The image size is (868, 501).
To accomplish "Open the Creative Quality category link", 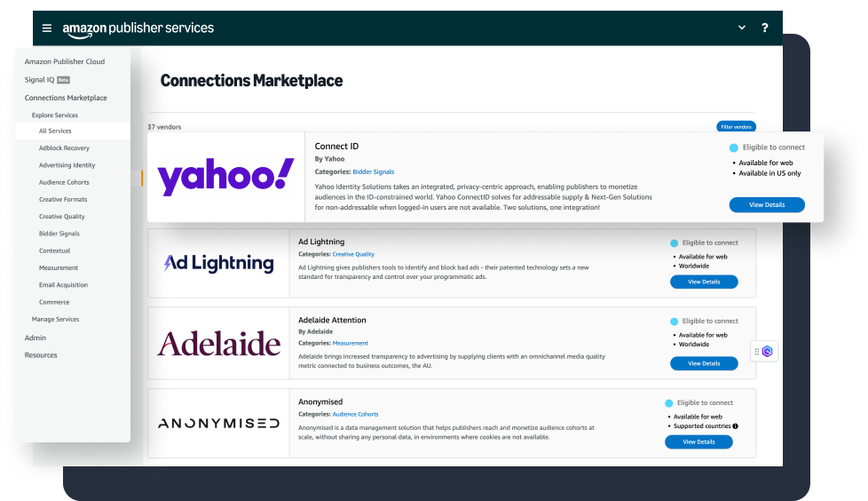I will click(x=351, y=254).
